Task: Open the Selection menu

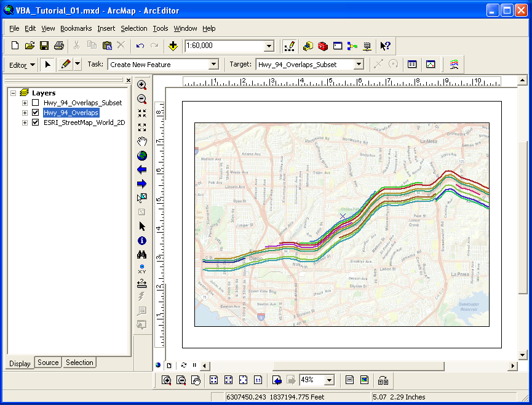Action: 133,28
